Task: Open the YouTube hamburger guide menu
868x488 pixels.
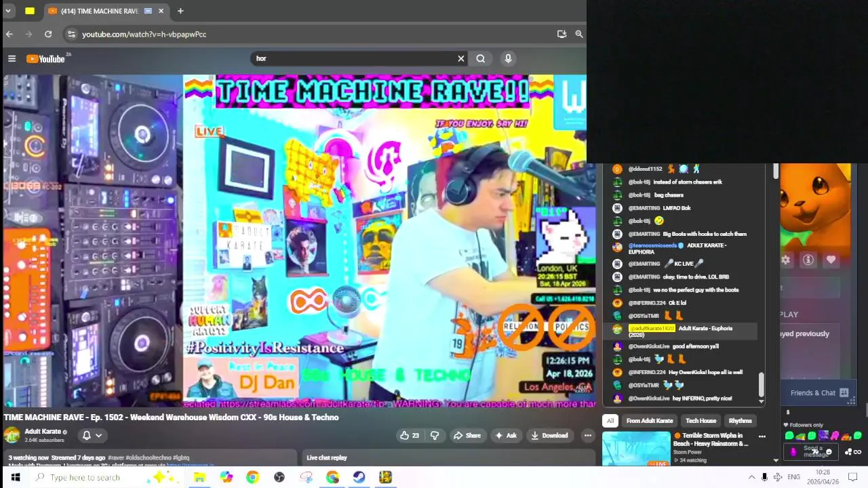Action: [12, 59]
